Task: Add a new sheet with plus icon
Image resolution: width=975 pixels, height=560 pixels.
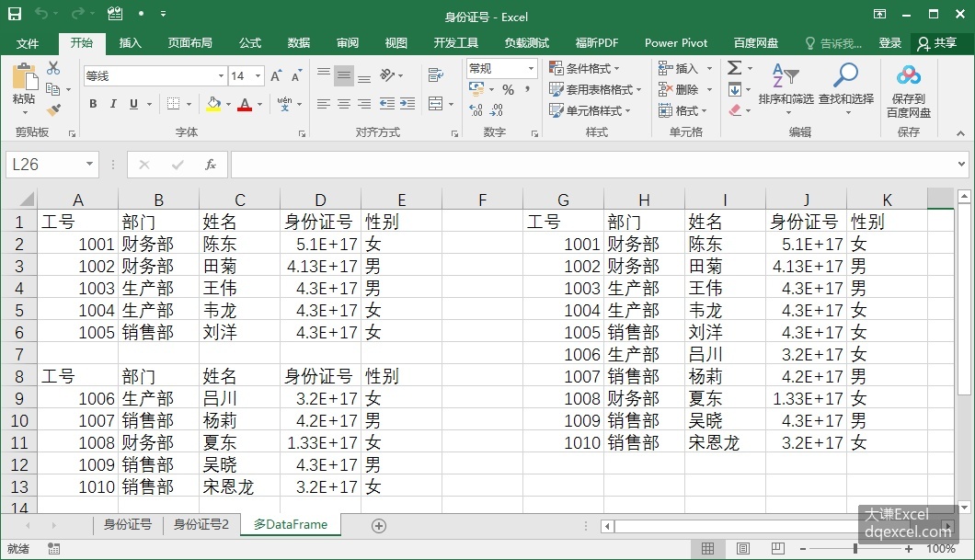Action: click(x=379, y=526)
